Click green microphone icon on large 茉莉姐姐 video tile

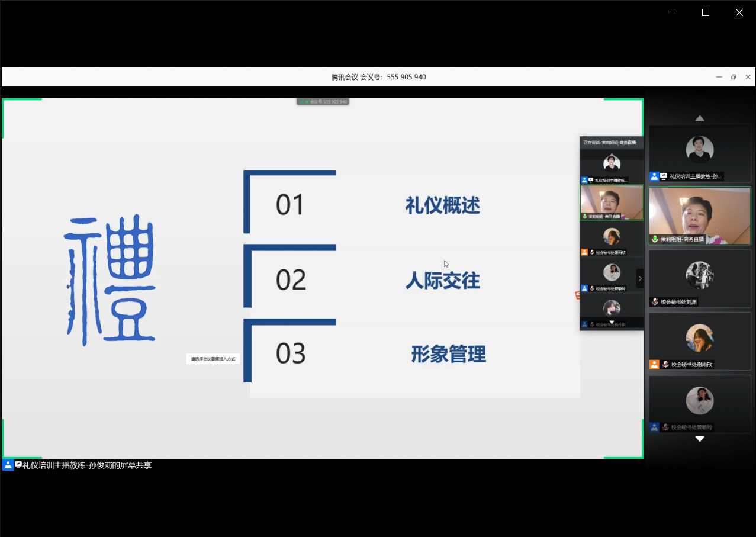(655, 239)
